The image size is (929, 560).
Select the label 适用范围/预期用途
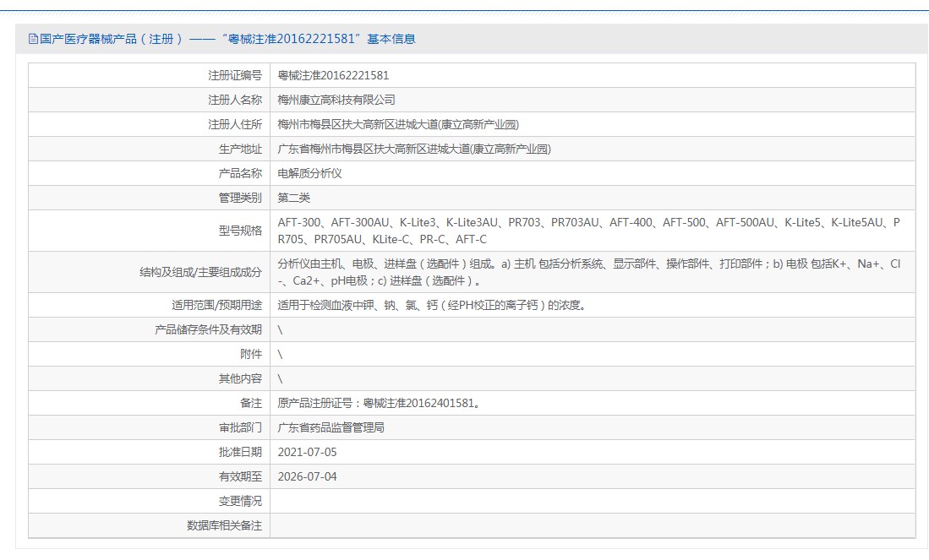pyautogui.click(x=216, y=306)
